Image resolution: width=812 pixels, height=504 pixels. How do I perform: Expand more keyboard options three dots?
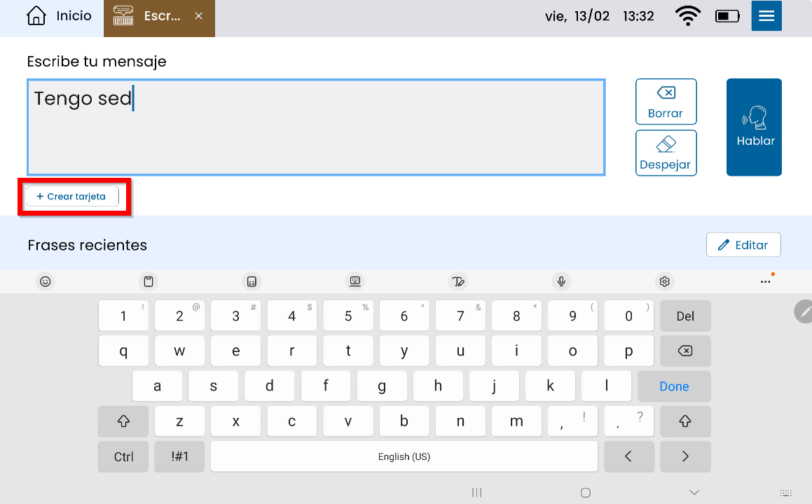tap(765, 281)
